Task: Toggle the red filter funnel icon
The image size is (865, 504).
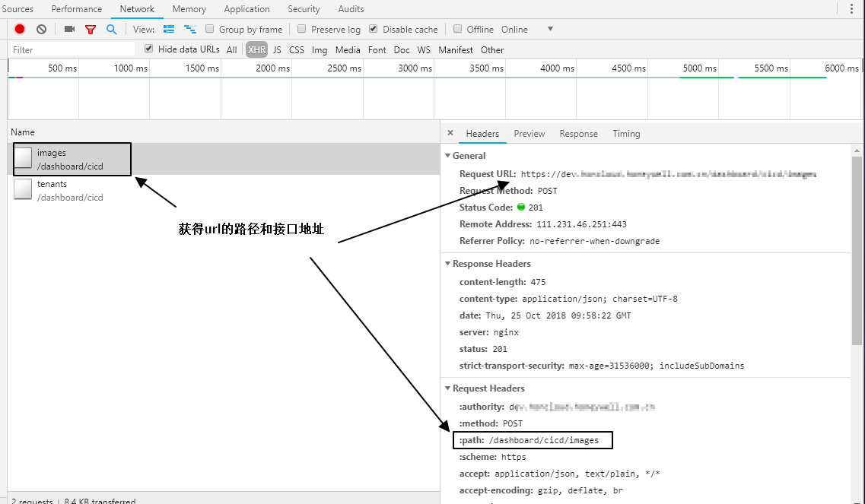Action: pos(91,29)
